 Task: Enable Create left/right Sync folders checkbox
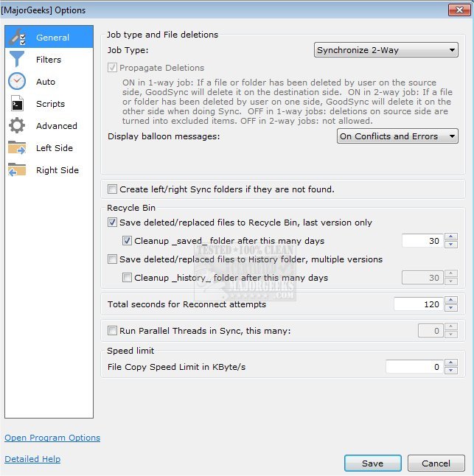pyautogui.click(x=112, y=189)
